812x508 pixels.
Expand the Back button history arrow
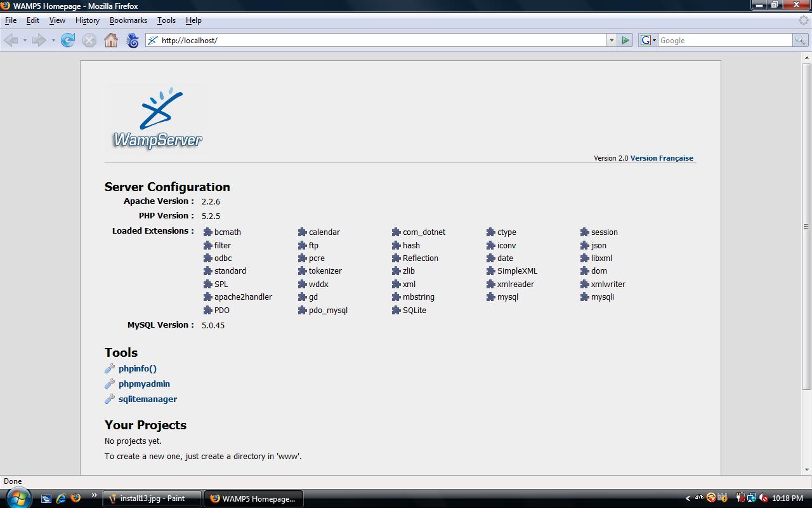[25, 40]
